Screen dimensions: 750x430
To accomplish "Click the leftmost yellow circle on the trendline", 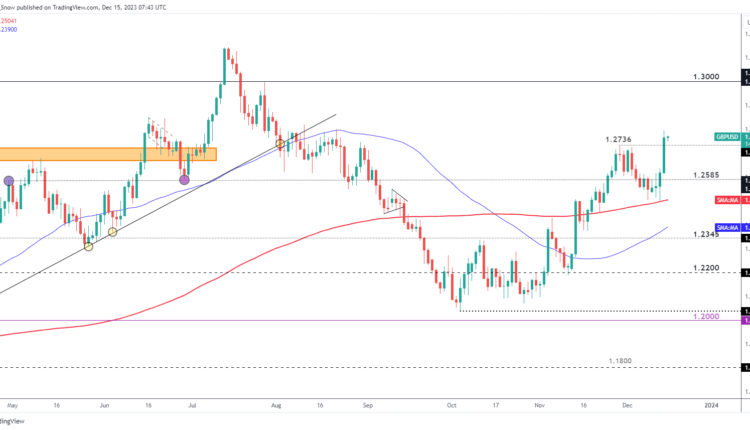I will click(x=88, y=245).
